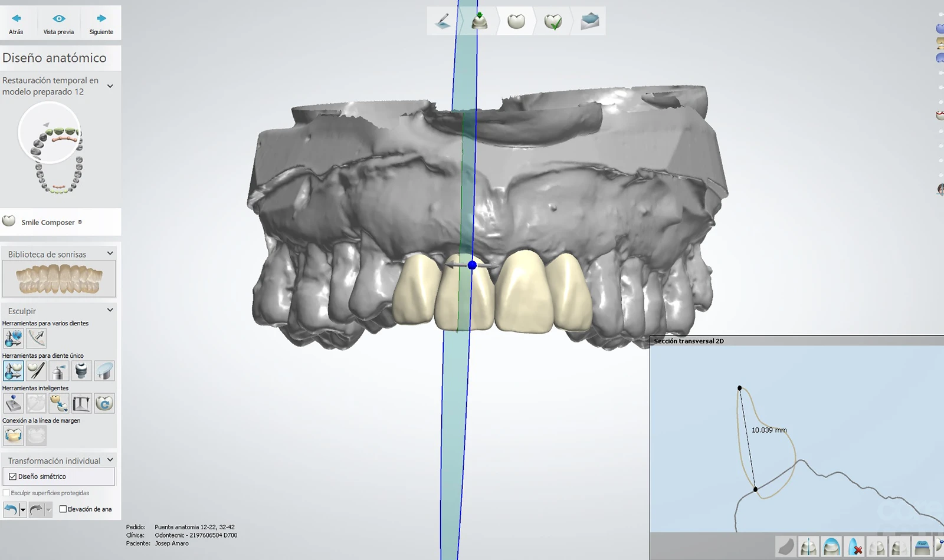944x560 pixels.
Task: Expand the restoration selection dropdown
Action: (x=110, y=86)
